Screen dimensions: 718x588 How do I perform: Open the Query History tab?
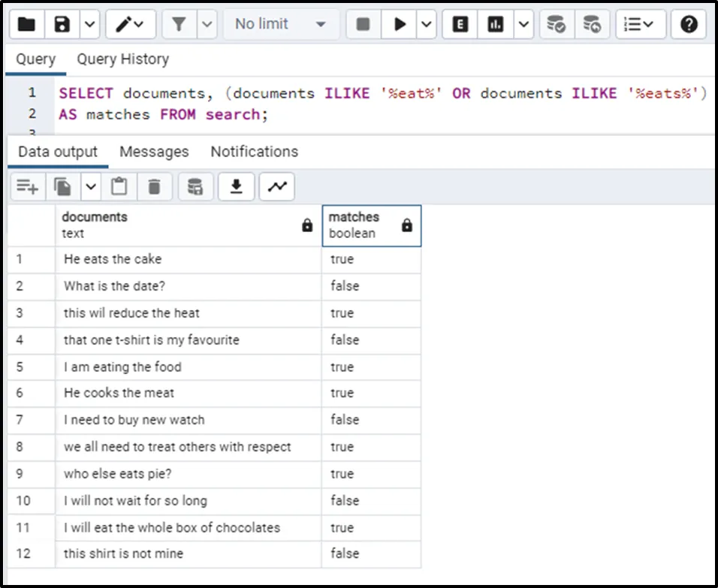[x=122, y=59]
